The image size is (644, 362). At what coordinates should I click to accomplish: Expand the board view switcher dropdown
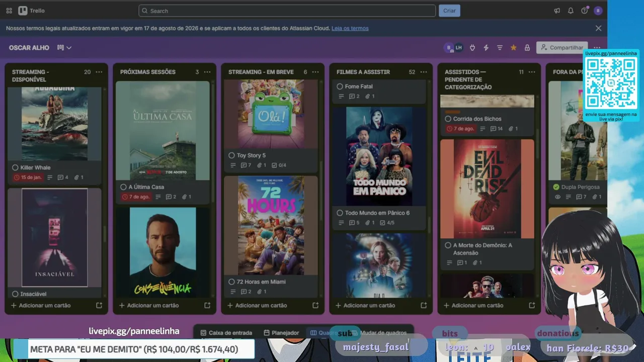64,48
